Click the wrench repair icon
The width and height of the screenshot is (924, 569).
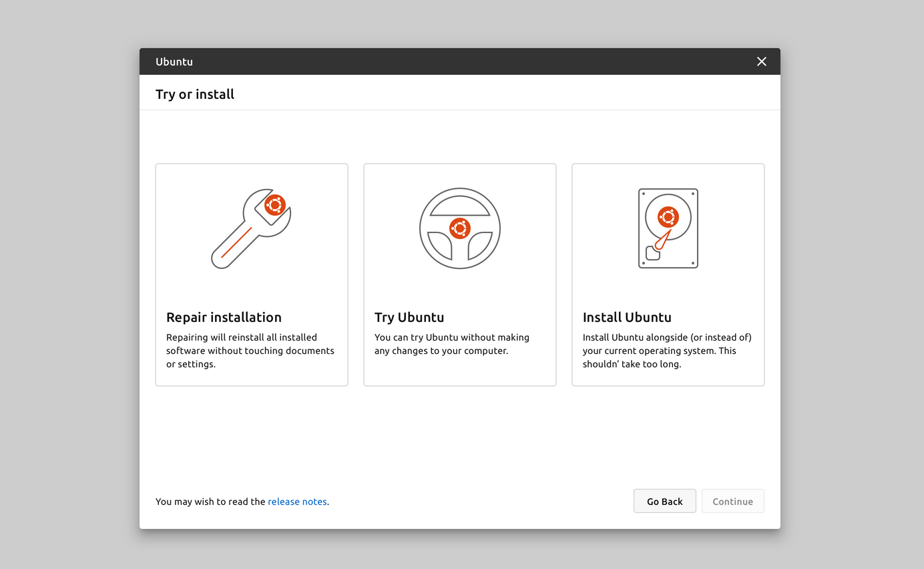[x=251, y=228]
